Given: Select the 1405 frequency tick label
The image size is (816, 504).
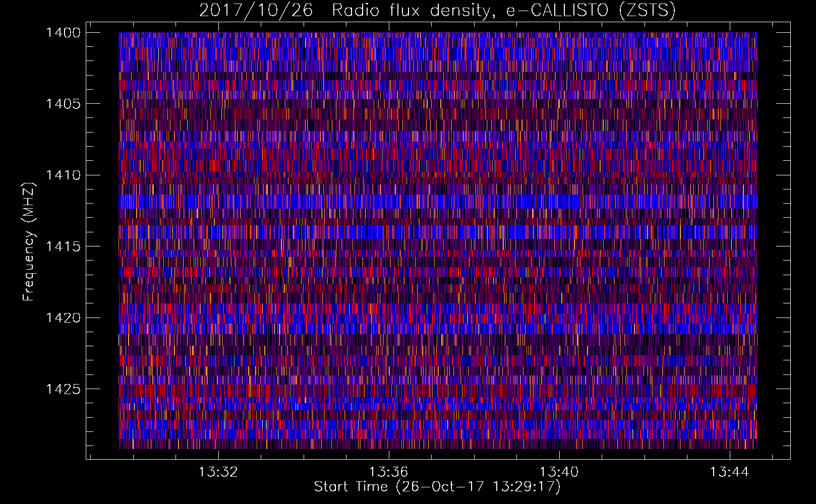Looking at the screenshot, I should [63, 104].
